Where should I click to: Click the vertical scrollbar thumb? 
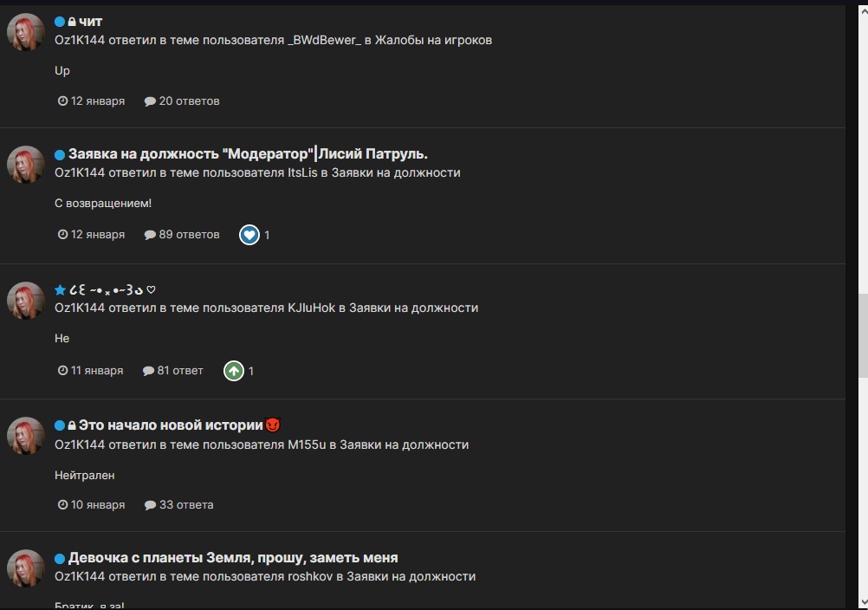point(863,336)
